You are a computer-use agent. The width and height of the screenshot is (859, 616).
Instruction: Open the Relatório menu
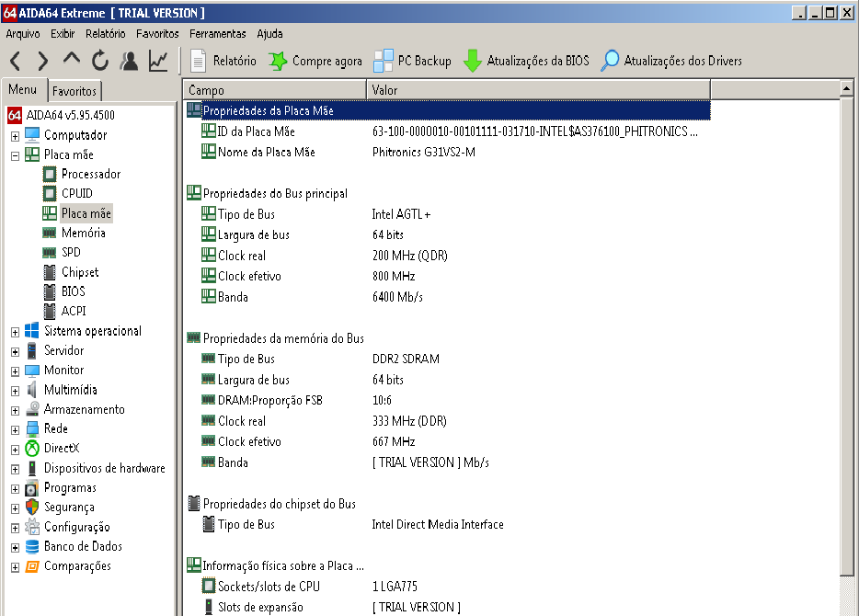[105, 34]
